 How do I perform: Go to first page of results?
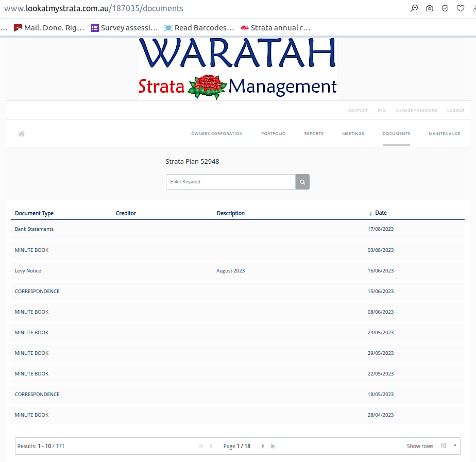click(x=201, y=446)
